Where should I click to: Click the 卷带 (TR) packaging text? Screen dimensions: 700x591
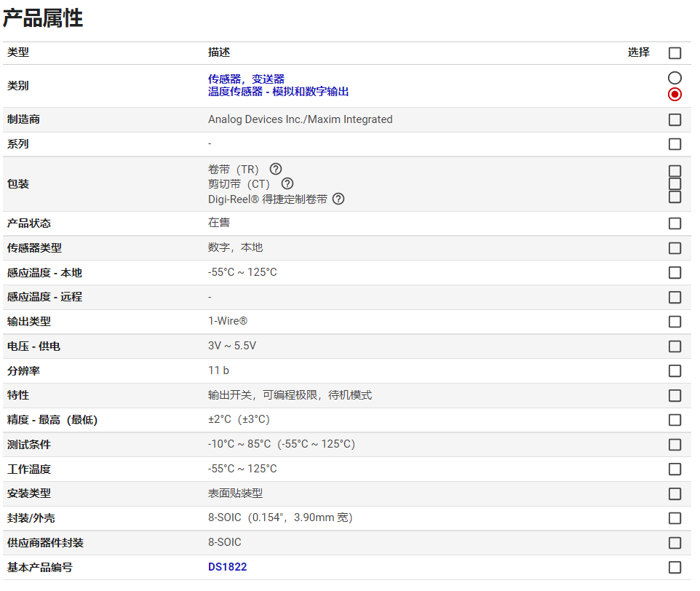(233, 169)
